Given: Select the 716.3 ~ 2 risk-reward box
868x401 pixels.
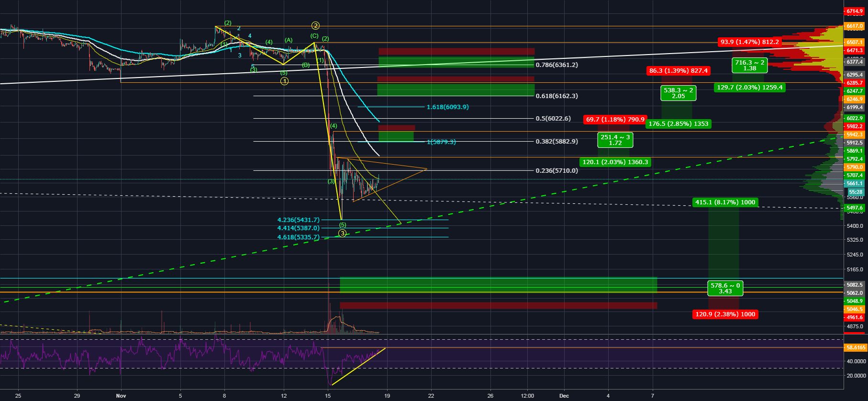Looking at the screenshot, I should pyautogui.click(x=750, y=66).
